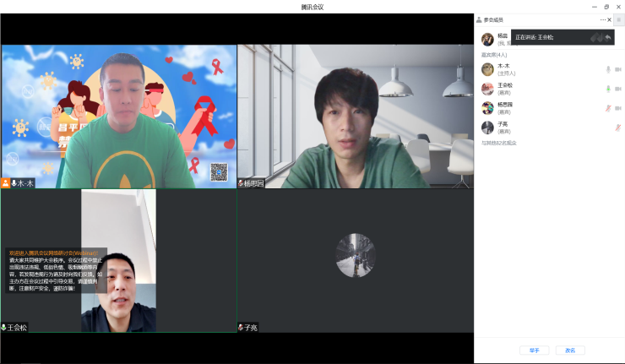Viewport: 625px width, 364px height.
Task: Click the 嘉宾席(4人) section header
Action: click(494, 55)
